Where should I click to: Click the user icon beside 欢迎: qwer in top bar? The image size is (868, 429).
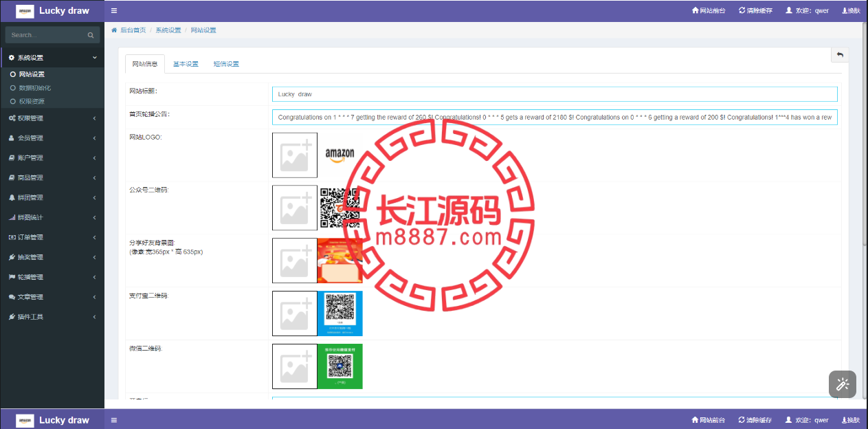(789, 11)
